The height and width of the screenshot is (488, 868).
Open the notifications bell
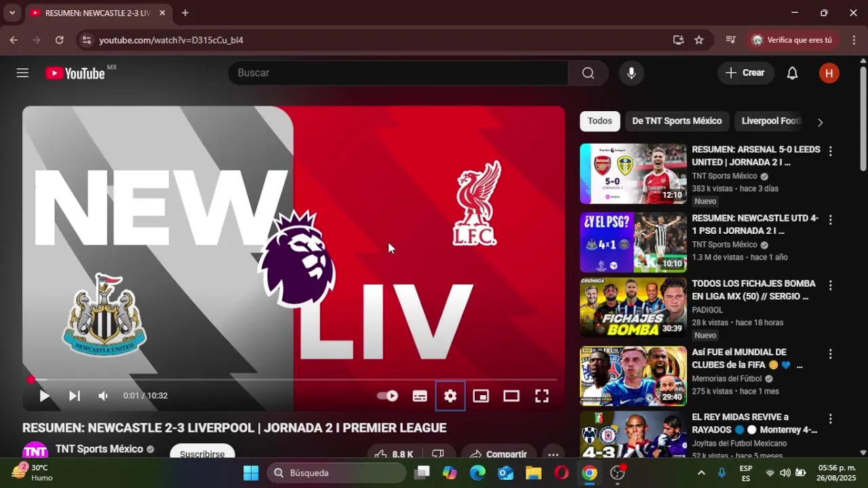792,73
